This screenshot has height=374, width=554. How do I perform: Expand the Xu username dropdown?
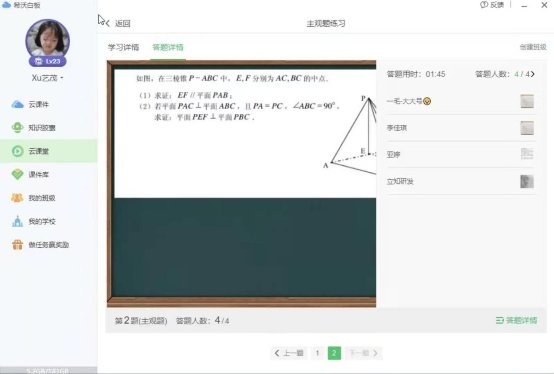click(62, 78)
